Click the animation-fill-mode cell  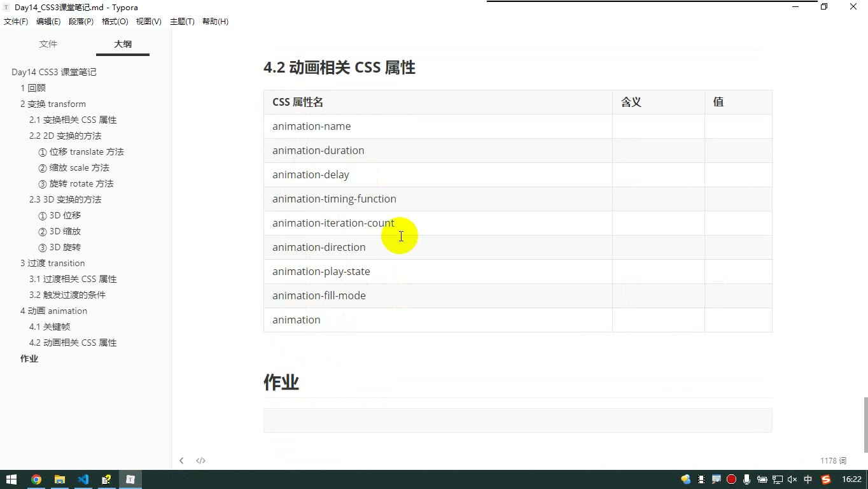(x=438, y=295)
